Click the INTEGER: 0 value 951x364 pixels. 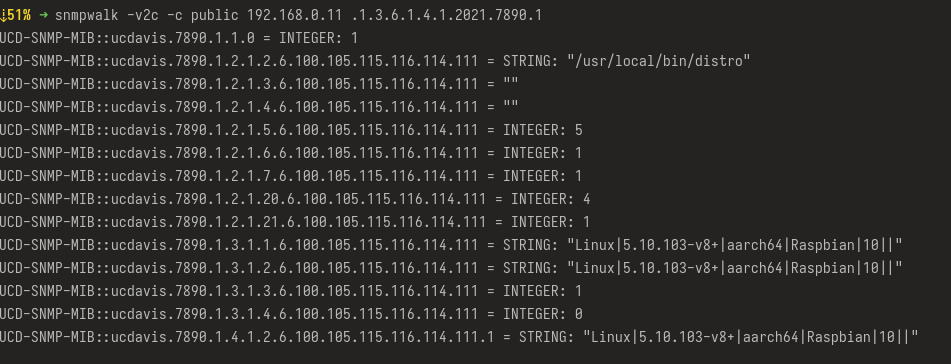(543, 314)
